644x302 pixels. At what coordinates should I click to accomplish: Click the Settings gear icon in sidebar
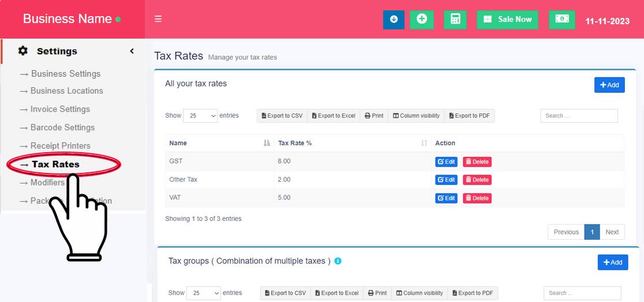point(23,51)
